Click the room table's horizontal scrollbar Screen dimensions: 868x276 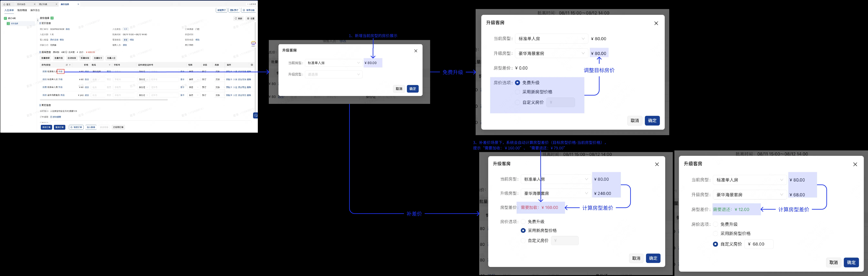tap(104, 100)
